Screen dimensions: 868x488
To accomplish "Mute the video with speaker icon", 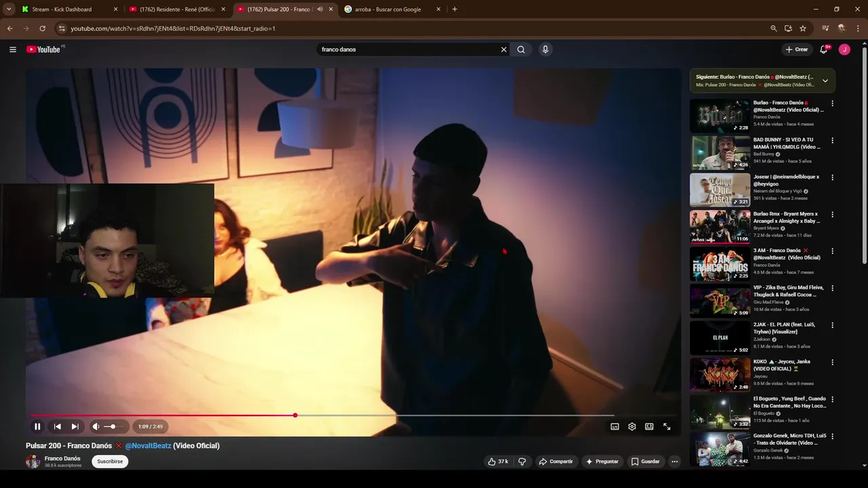I will pos(96,426).
